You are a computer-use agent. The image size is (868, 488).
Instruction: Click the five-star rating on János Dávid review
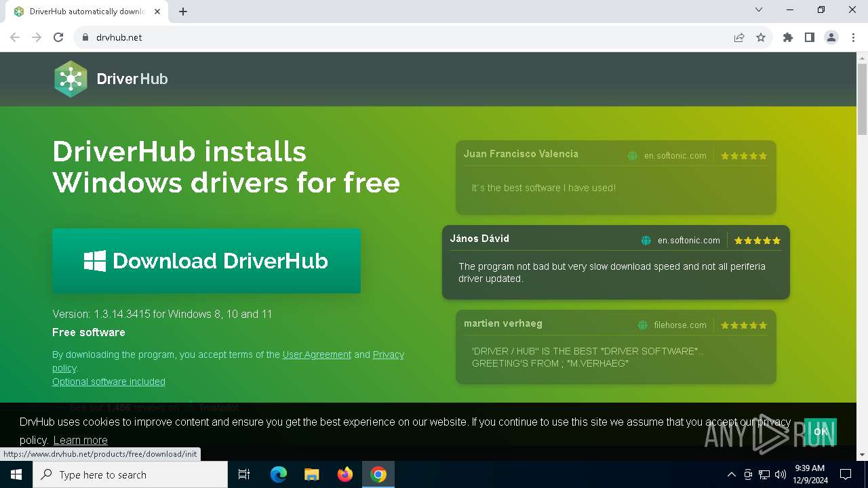click(757, 241)
